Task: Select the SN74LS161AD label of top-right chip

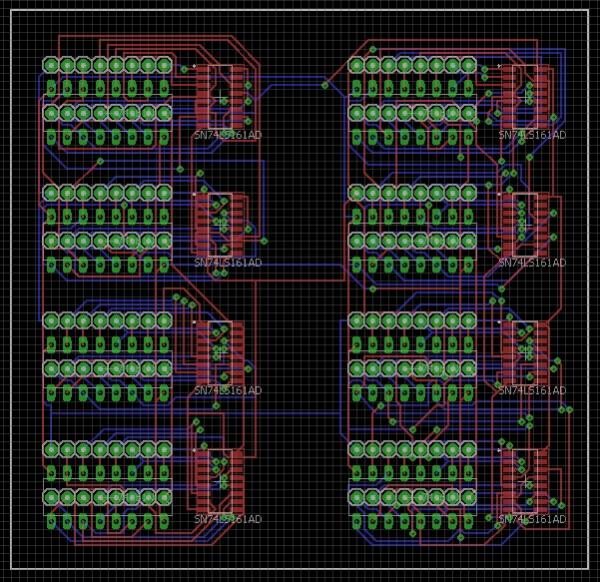Action: 532,135
